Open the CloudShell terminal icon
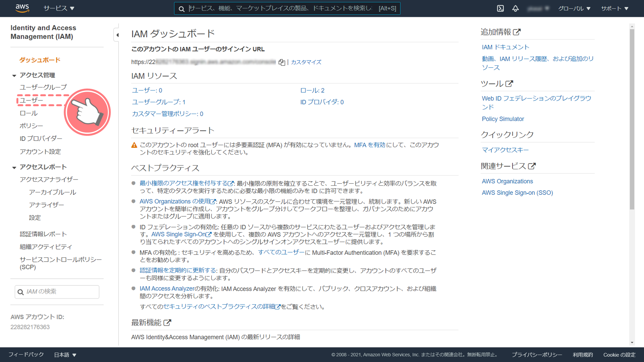Screen dimensions: 644x362 (500, 8)
